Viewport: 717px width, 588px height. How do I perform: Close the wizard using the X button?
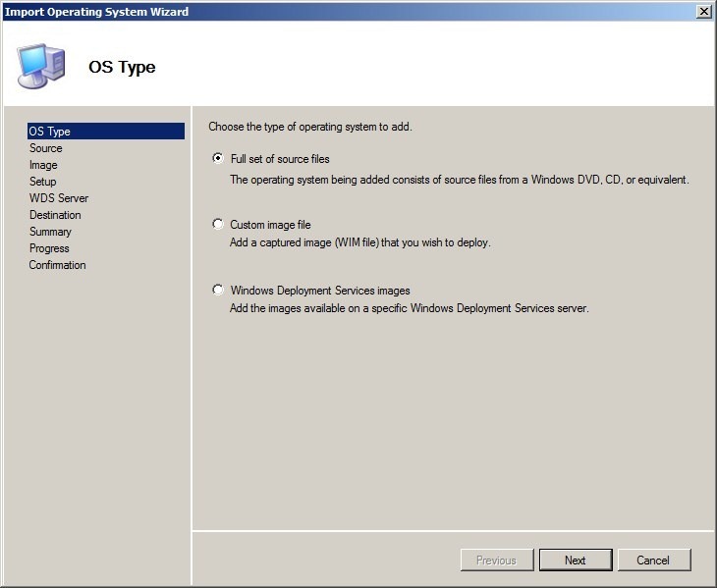703,12
